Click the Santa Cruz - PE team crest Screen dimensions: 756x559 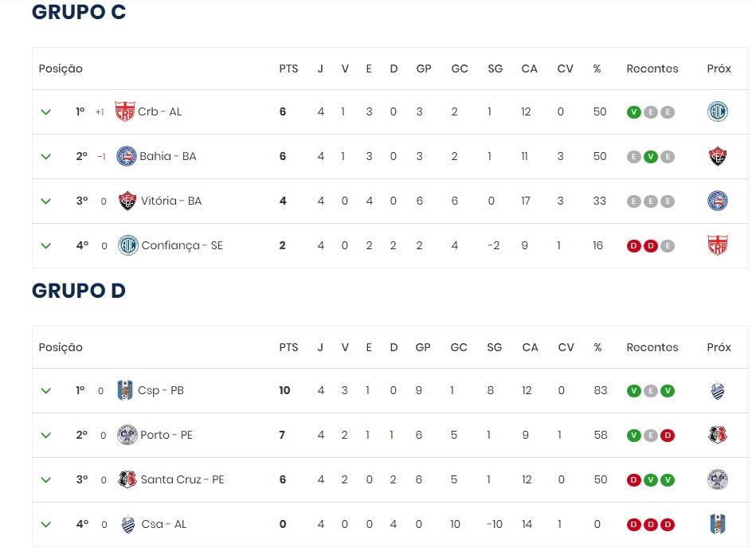(127, 479)
